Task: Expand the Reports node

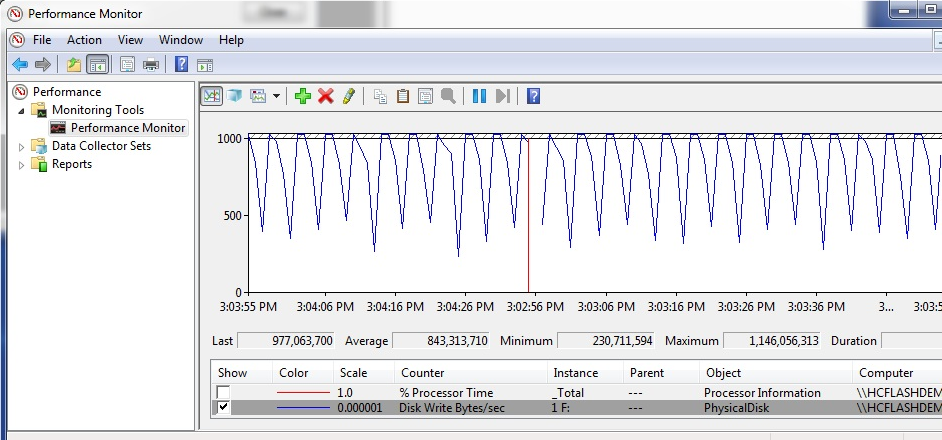Action: point(22,165)
